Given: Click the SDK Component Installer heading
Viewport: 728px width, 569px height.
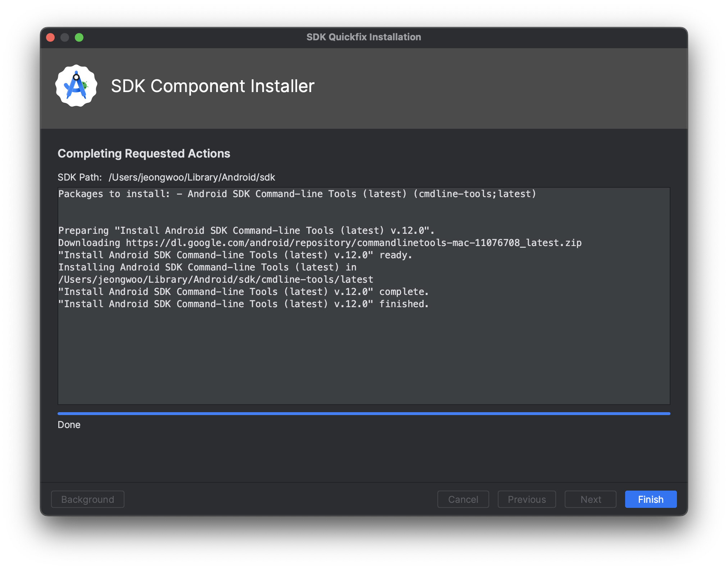Looking at the screenshot, I should click(213, 86).
